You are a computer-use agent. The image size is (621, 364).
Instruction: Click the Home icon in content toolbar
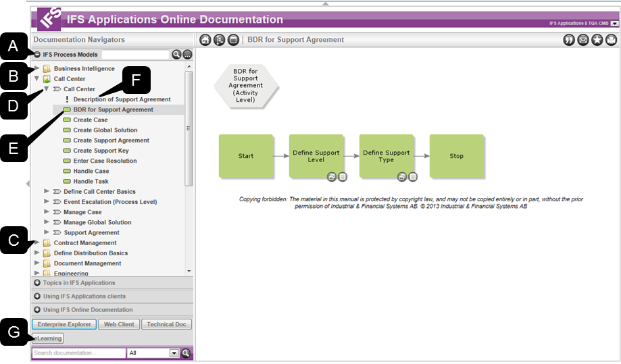(205, 40)
